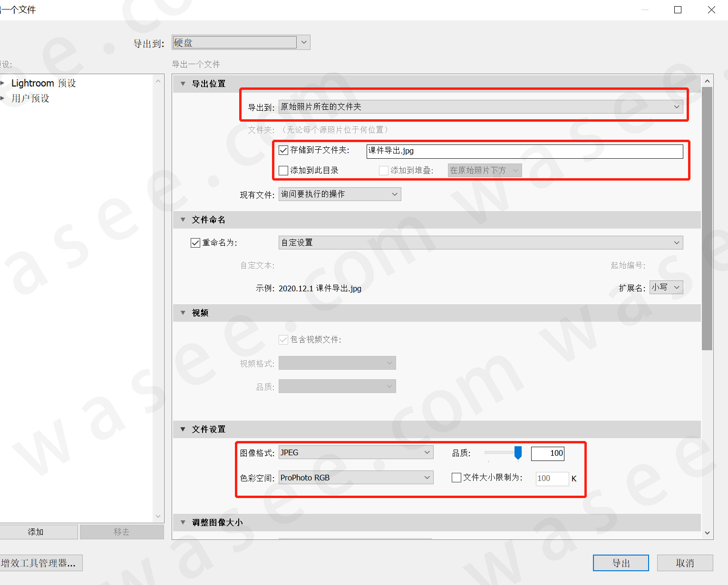Open the 现有文件 询问要执行的操作 dropdown

tap(340, 194)
